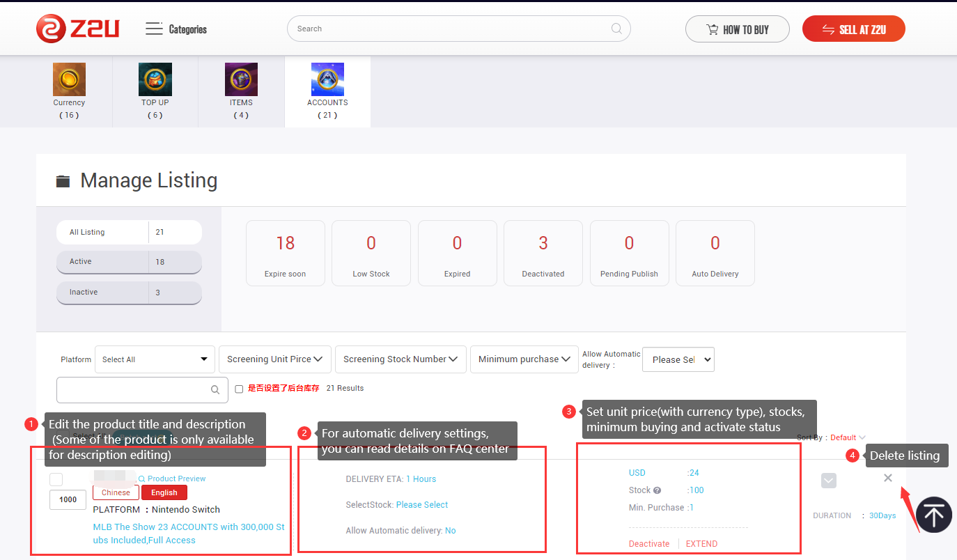Open the Platform Select All dropdown
This screenshot has height=560, width=957.
pos(155,359)
